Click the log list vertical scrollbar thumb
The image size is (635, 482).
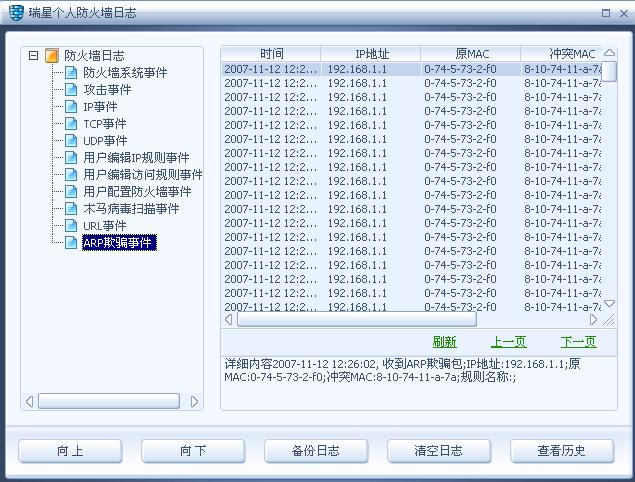pyautogui.click(x=609, y=72)
